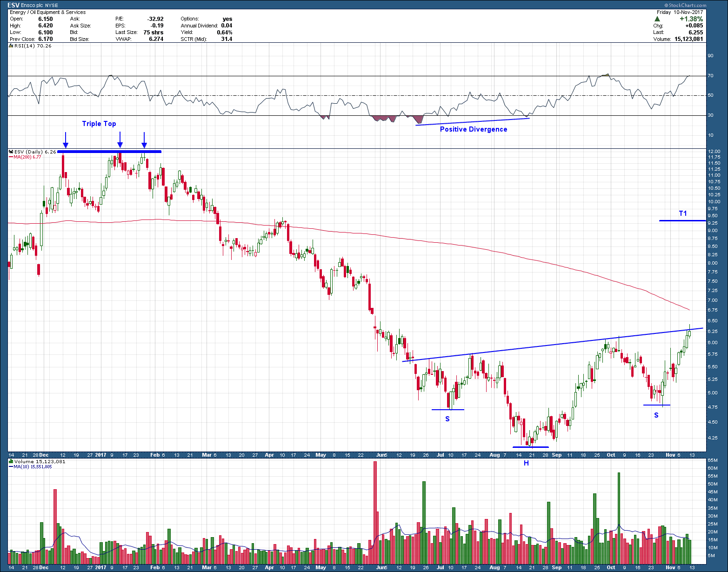Click the ESV ticker symbol in header

[13, 6]
